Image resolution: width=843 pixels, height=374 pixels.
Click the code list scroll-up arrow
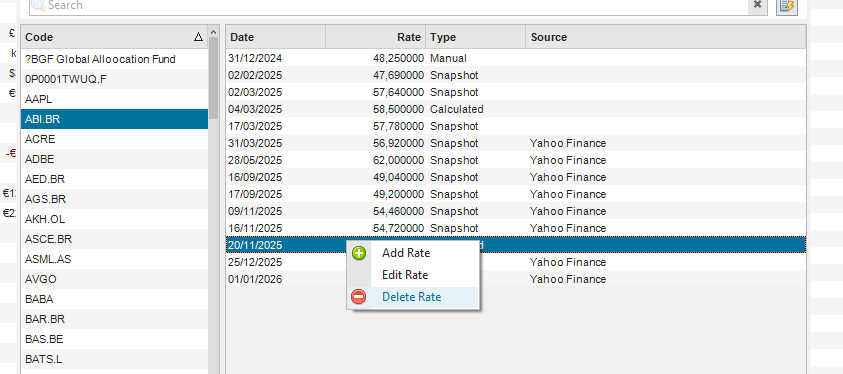coord(213,32)
